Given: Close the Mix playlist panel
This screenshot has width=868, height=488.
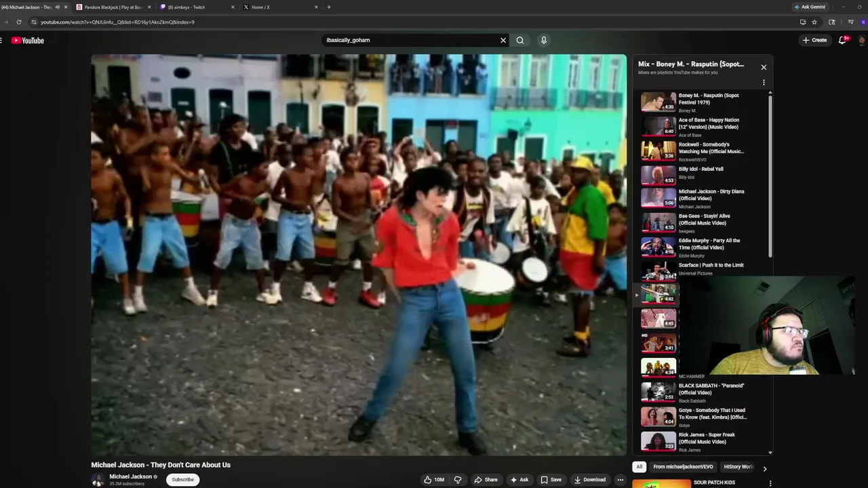Looking at the screenshot, I should point(764,67).
